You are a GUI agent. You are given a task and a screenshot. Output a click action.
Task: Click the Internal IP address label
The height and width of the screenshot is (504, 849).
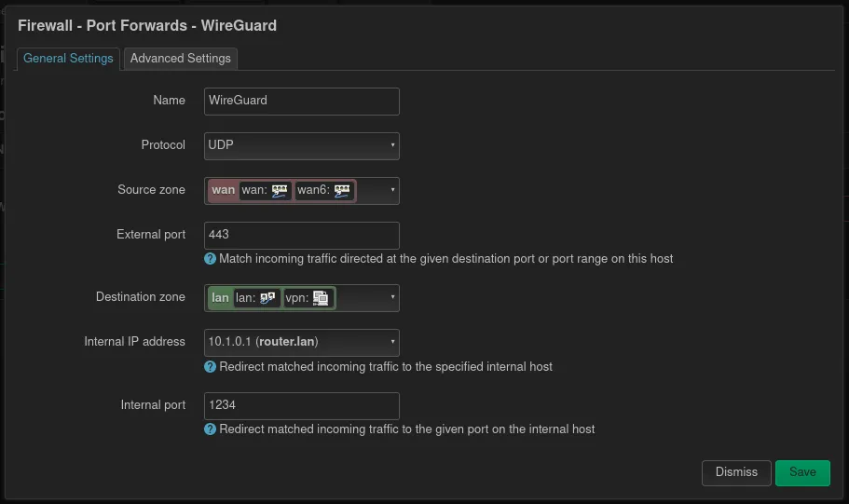pyautogui.click(x=134, y=342)
